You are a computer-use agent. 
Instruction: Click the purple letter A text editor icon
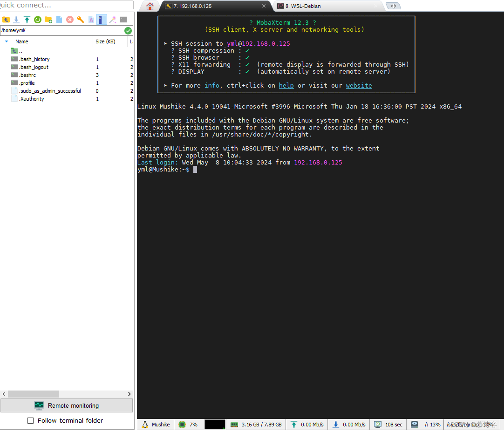(91, 20)
